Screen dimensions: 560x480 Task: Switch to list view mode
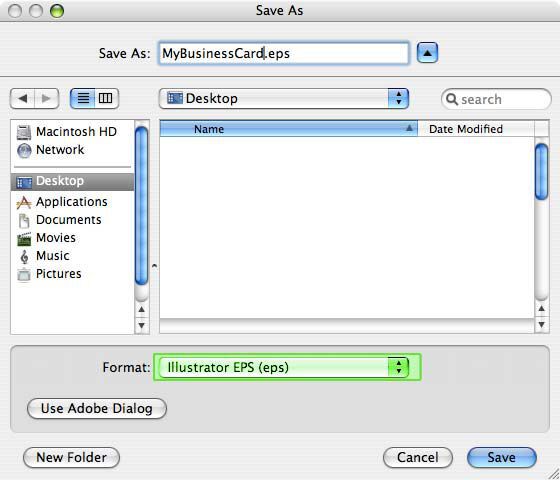click(83, 98)
